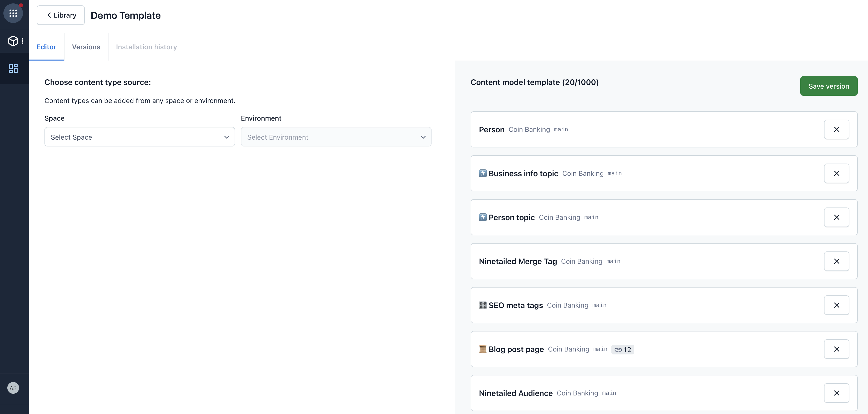
Task: Open the apps grid menu icon
Action: [x=13, y=13]
